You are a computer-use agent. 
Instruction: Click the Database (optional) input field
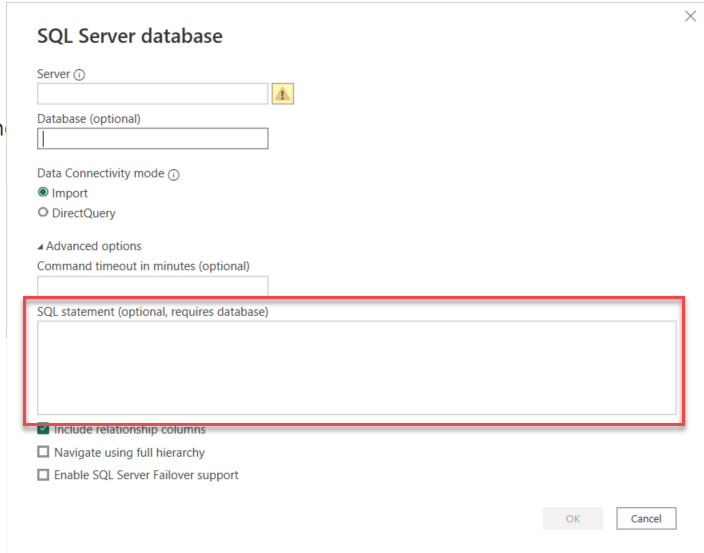153,139
